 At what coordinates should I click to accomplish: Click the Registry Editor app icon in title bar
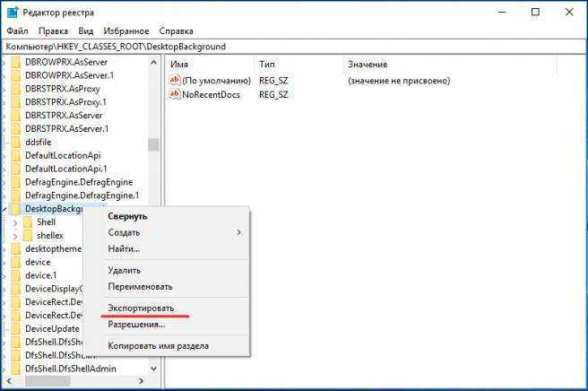(x=13, y=12)
